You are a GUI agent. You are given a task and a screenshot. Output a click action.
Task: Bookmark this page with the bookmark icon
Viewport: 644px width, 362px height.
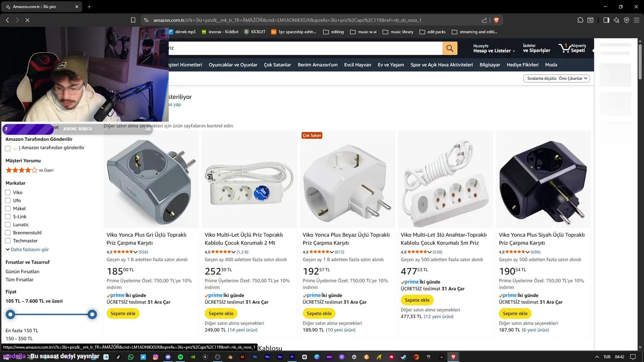(x=133, y=20)
